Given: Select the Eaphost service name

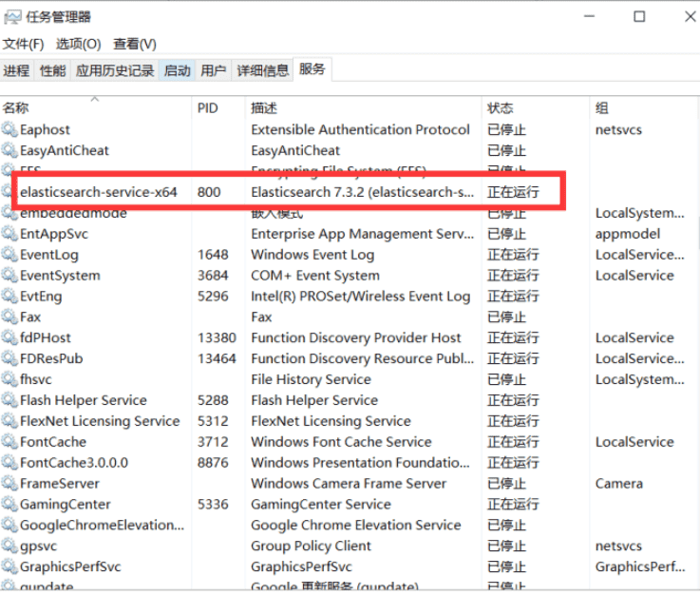Looking at the screenshot, I should [x=45, y=129].
